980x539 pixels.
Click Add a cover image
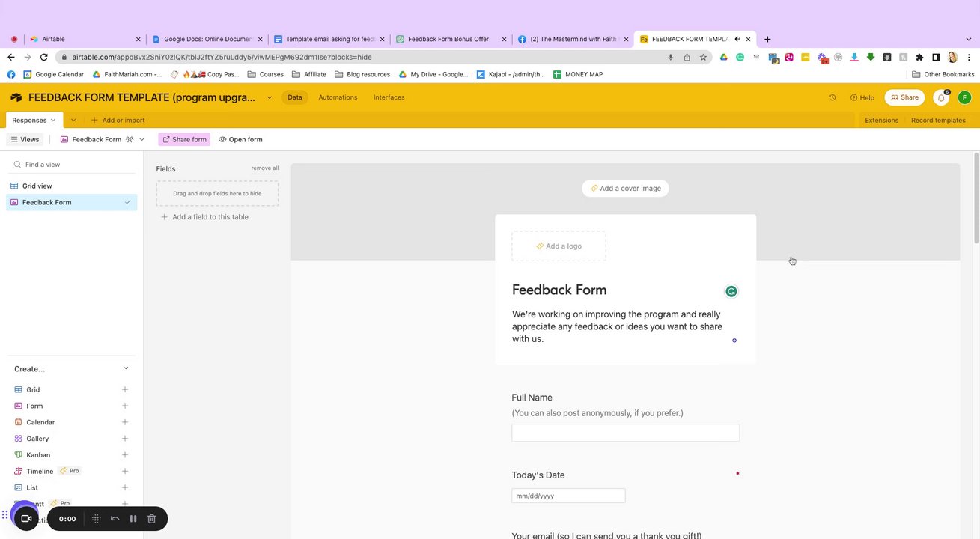[x=625, y=189]
